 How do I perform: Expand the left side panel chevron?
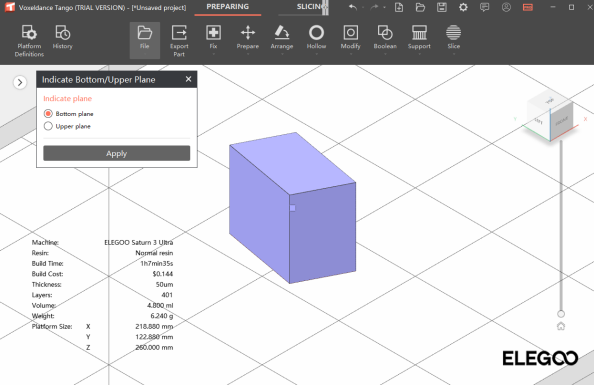coord(20,82)
